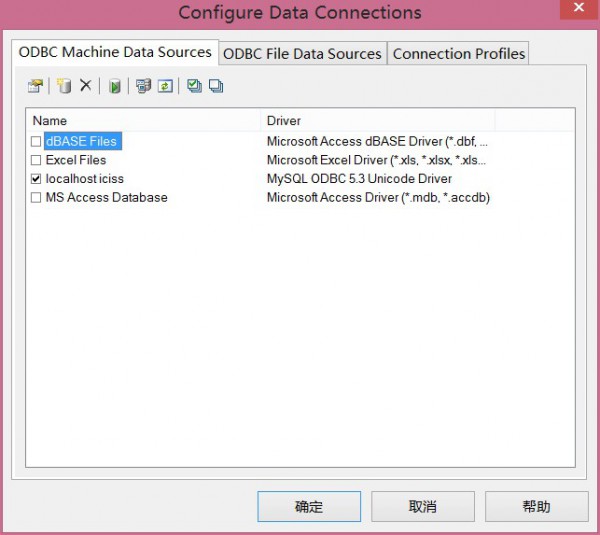Viewport: 600px width, 535px height.
Task: Click the uncheck all icon in toolbar
Action: (x=216, y=87)
